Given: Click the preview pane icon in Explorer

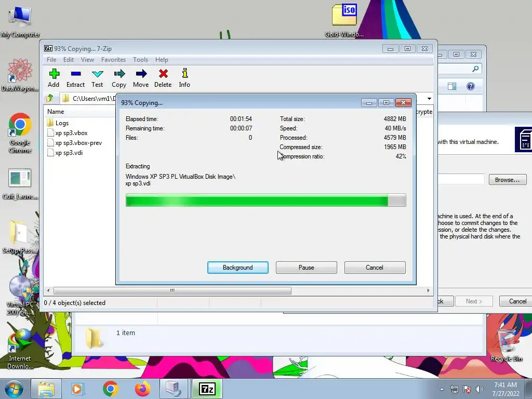Looking at the screenshot, I should (x=452, y=86).
